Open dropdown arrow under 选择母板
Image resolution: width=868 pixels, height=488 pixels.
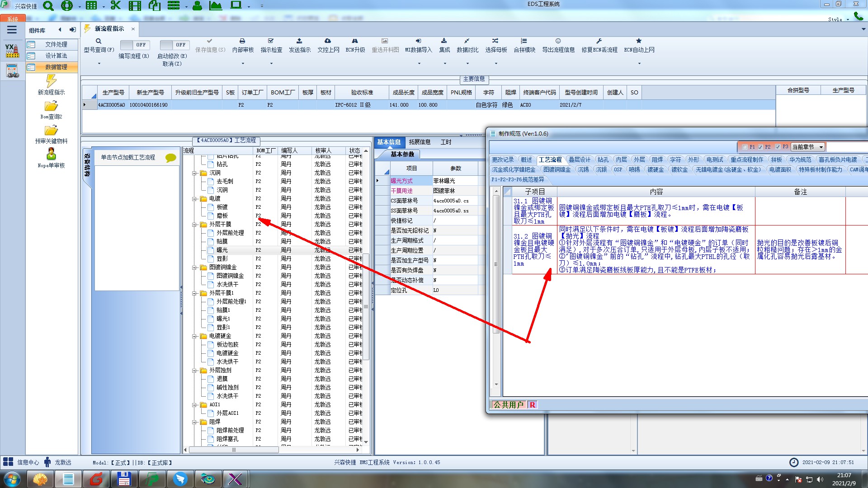click(496, 63)
